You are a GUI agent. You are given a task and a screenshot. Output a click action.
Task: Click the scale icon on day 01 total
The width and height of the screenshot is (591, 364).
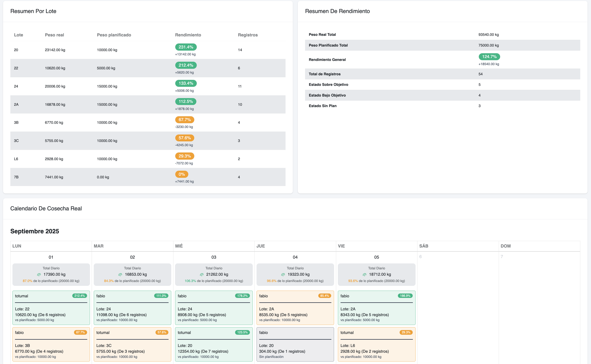[39, 275]
